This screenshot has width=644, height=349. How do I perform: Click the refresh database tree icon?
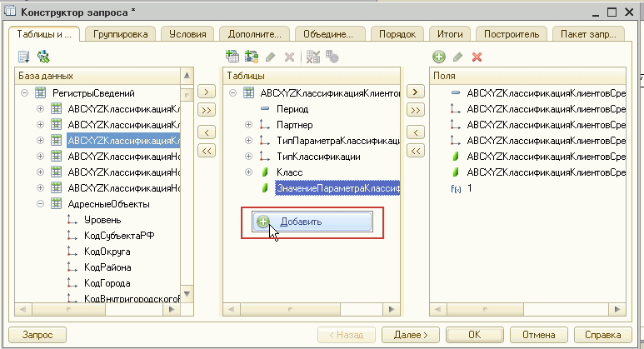[x=43, y=57]
